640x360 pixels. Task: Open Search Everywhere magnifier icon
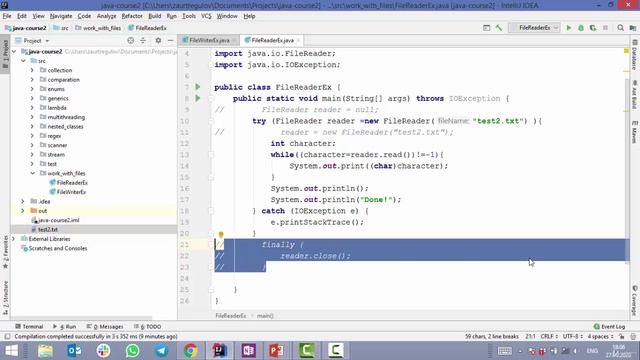pos(620,28)
